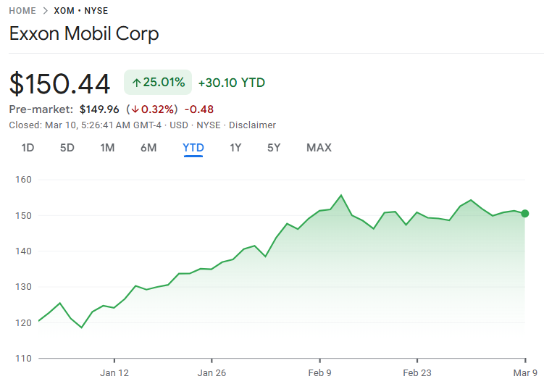Viewport: 544px width, 392px height.
Task: Click the HOME breadcrumb link
Action: 22,11
